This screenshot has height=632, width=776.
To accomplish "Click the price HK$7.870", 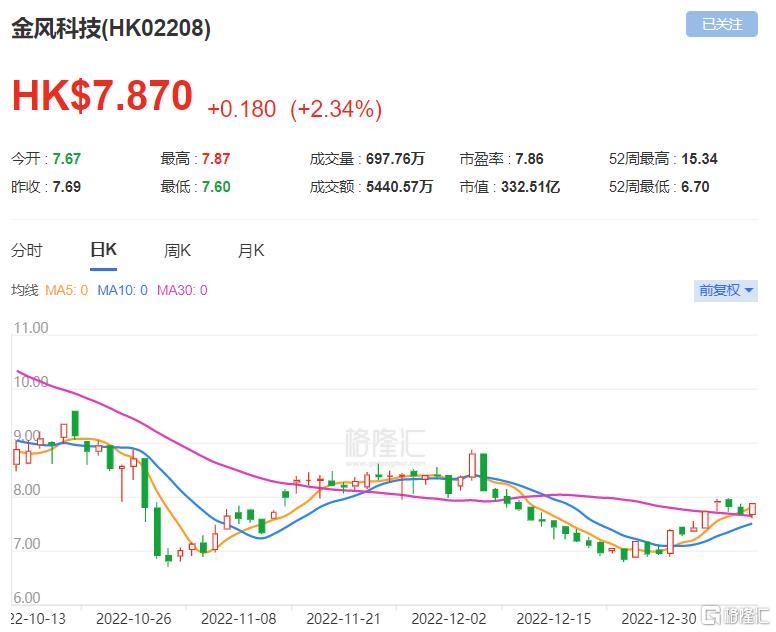I will coord(102,96).
